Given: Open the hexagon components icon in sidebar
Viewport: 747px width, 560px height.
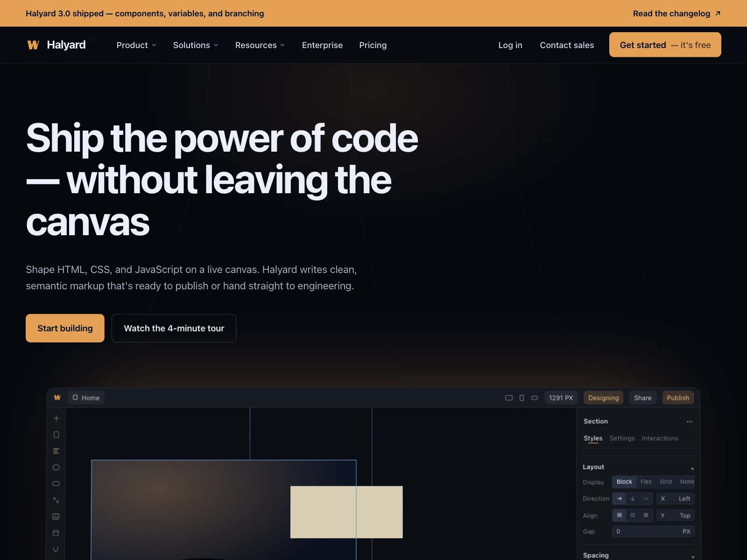Looking at the screenshot, I should point(56,467).
